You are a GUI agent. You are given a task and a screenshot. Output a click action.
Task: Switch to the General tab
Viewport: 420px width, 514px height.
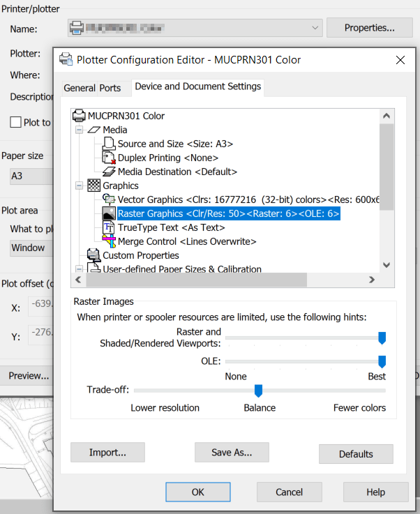pos(80,88)
